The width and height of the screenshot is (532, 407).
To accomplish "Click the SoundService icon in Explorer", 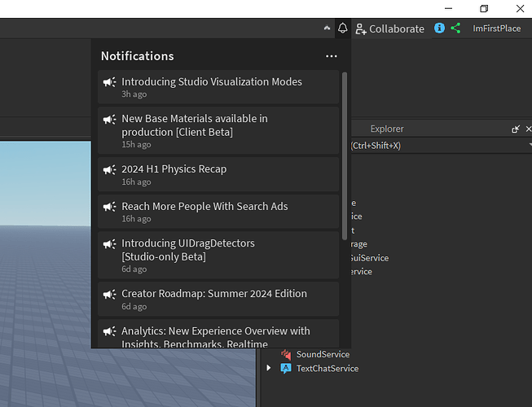I will coord(286,354).
